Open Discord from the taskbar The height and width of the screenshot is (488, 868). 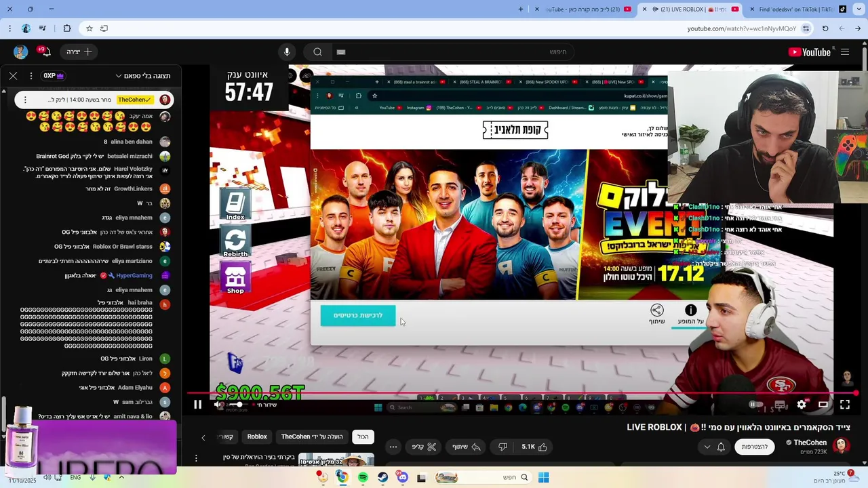(x=403, y=477)
